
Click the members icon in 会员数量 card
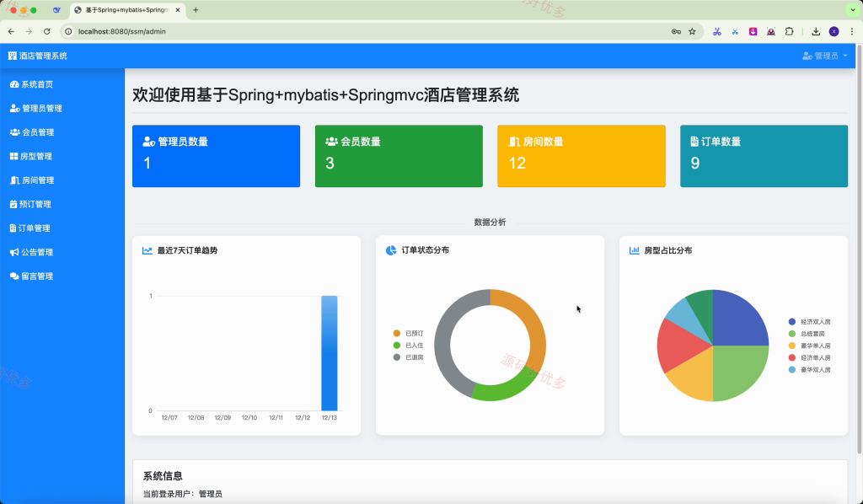pyautogui.click(x=331, y=142)
